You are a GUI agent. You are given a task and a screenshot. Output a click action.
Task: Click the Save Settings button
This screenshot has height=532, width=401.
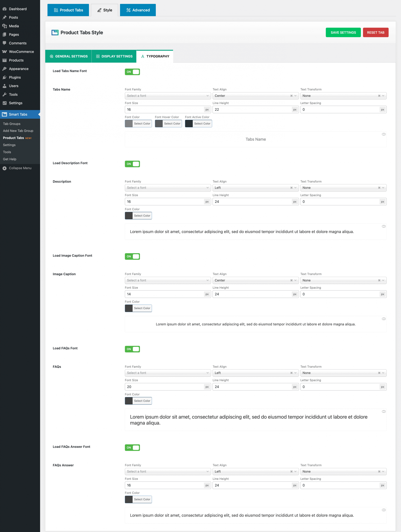[343, 32]
